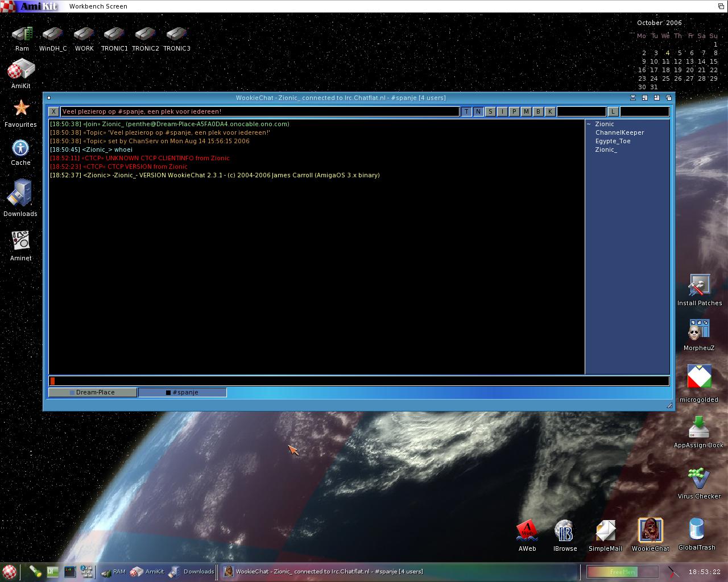This screenshot has height=582, width=728.
Task: Launch the WookieChat dock icon
Action: point(650,535)
